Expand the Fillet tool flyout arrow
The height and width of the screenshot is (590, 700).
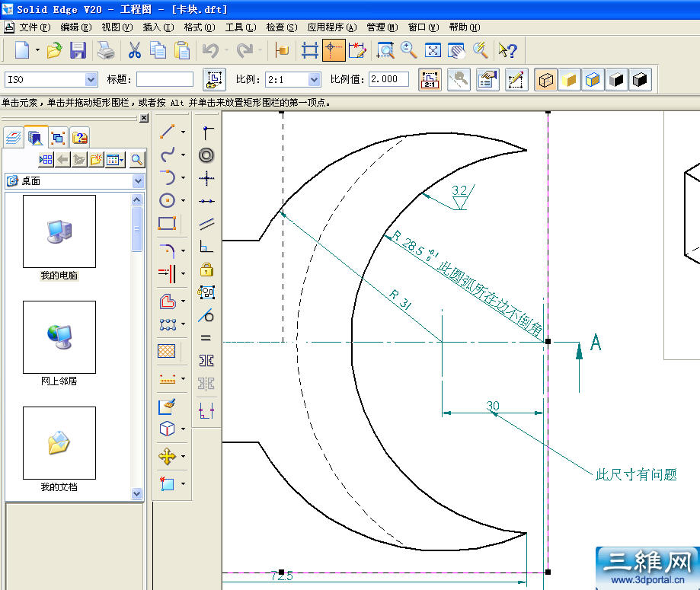(x=183, y=250)
